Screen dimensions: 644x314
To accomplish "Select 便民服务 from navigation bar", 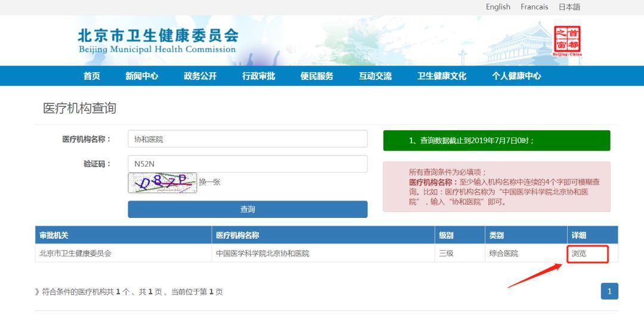I will tap(317, 76).
